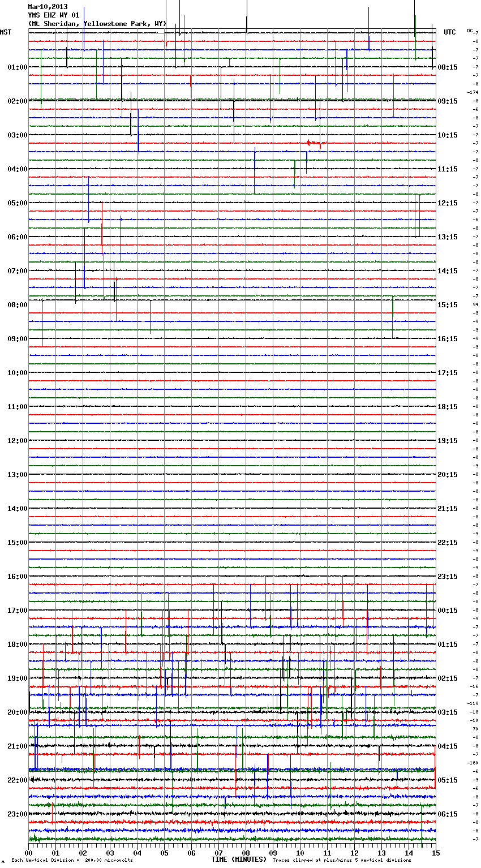The width and height of the screenshot is (481, 868).
Task: Click the DC offset value '94'
Action: pyautogui.click(x=475, y=304)
